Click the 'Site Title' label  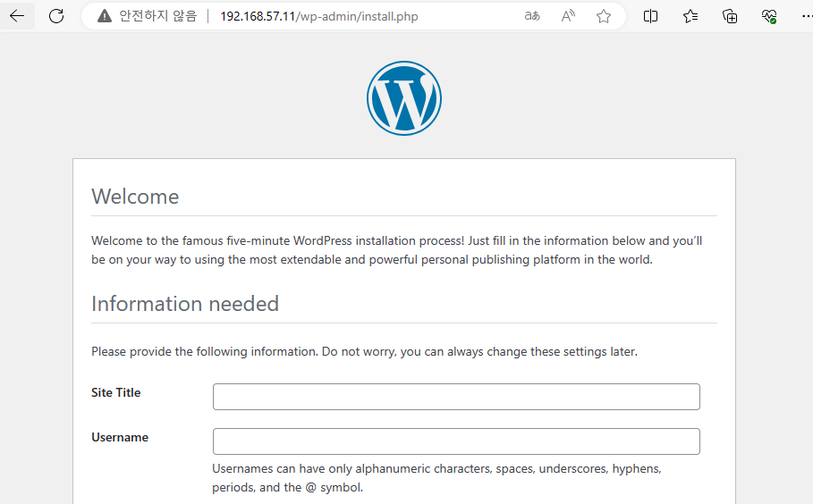click(x=116, y=392)
